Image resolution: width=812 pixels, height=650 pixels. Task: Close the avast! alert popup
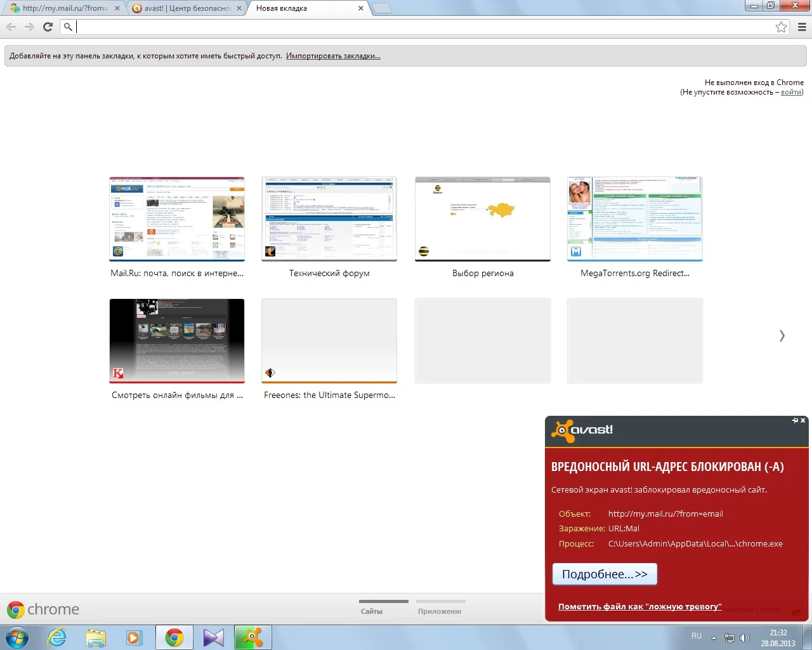click(803, 420)
